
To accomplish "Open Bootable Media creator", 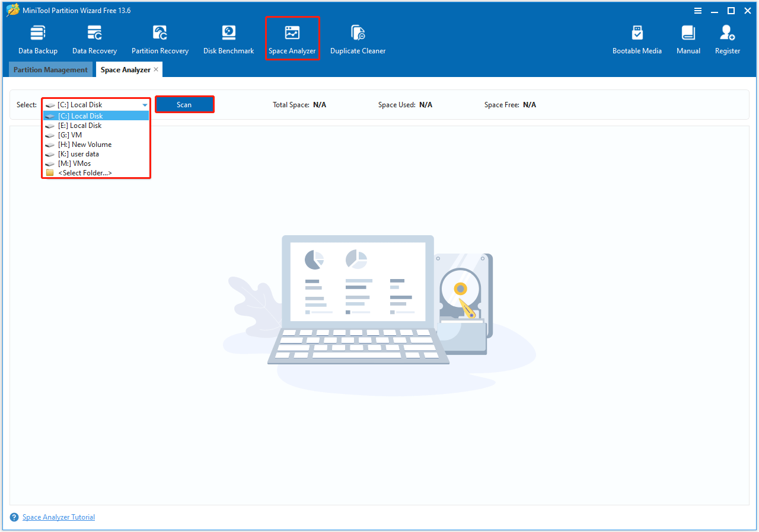I will (637, 39).
